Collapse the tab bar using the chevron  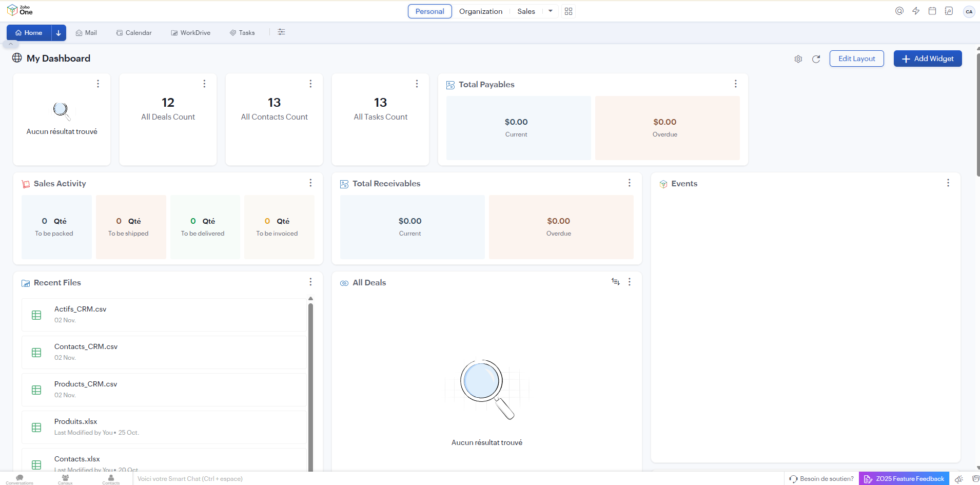click(10, 44)
